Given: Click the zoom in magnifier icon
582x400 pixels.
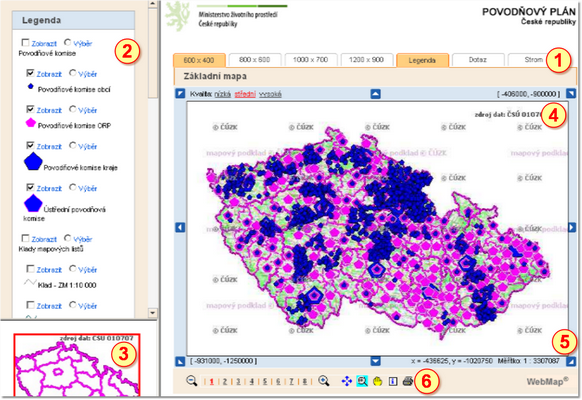Looking at the screenshot, I should point(324,380).
